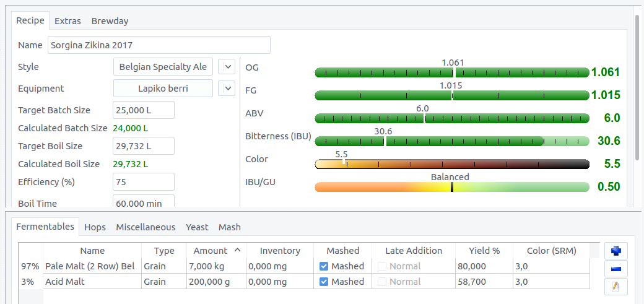The height and width of the screenshot is (304, 644).
Task: Add a new fermentable with the plus icon
Action: (614, 251)
